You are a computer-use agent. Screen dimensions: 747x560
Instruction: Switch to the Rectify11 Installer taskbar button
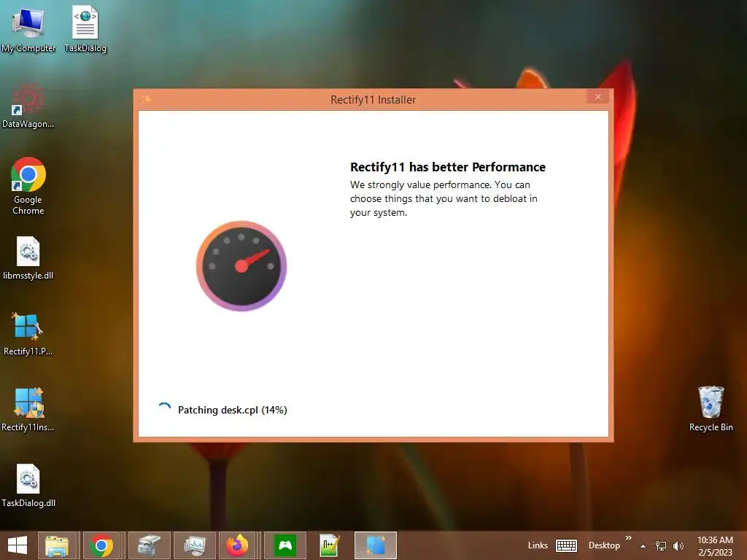[x=376, y=545]
